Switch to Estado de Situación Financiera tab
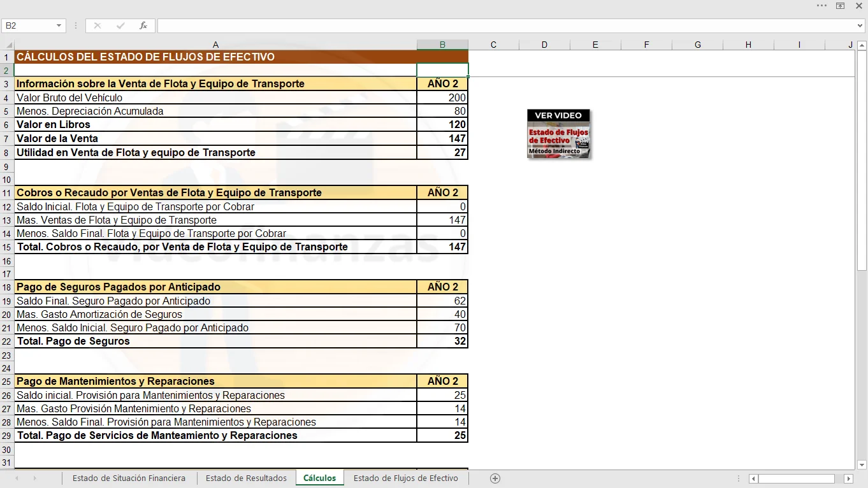The width and height of the screenshot is (868, 488). click(x=129, y=478)
